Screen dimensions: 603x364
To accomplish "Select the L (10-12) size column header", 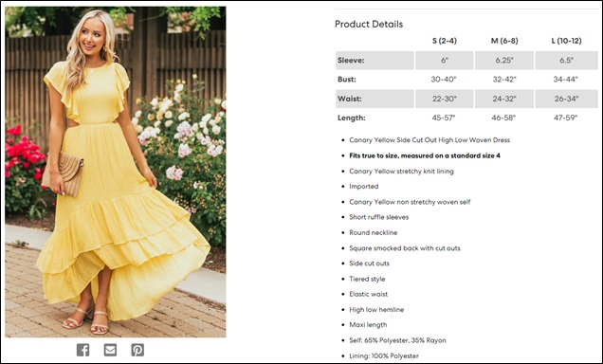I will (x=566, y=41).
